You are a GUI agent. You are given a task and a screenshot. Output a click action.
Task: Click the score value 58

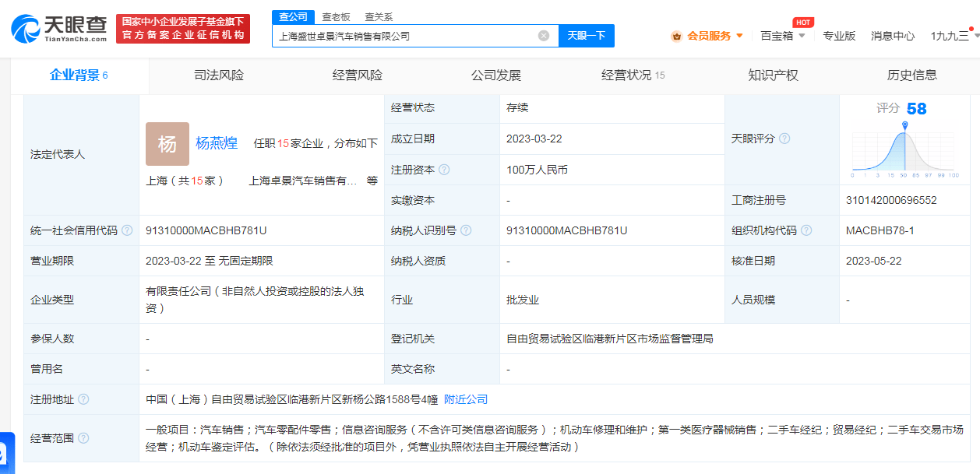point(917,109)
